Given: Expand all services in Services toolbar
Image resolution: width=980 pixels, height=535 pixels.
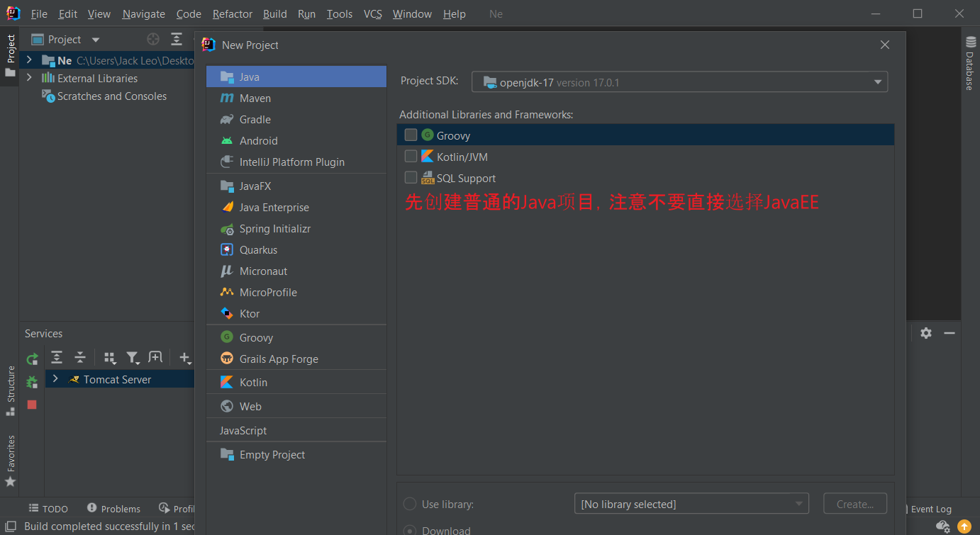Looking at the screenshot, I should pyautogui.click(x=57, y=358).
